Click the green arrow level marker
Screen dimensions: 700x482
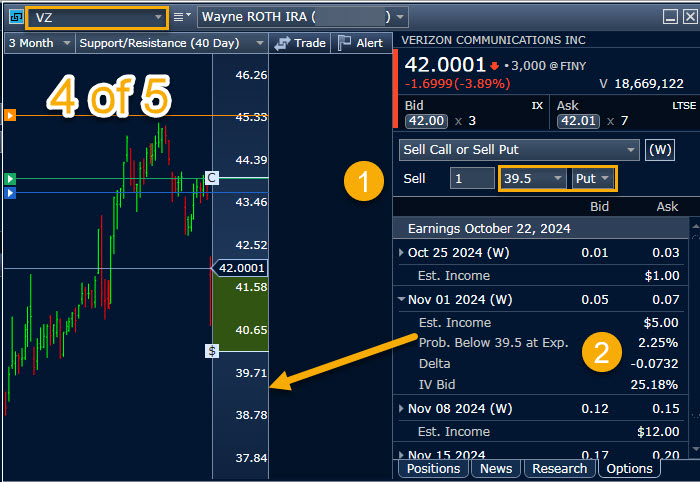(10, 179)
